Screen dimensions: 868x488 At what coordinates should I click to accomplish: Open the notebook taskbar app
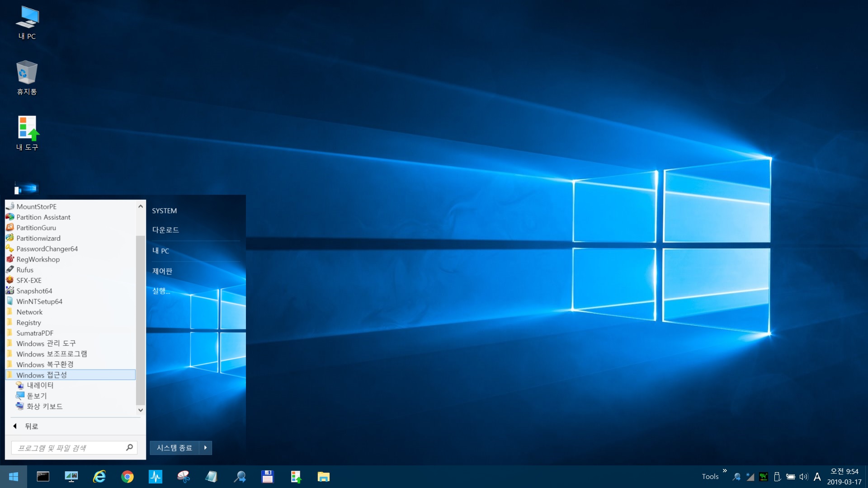[x=212, y=477]
